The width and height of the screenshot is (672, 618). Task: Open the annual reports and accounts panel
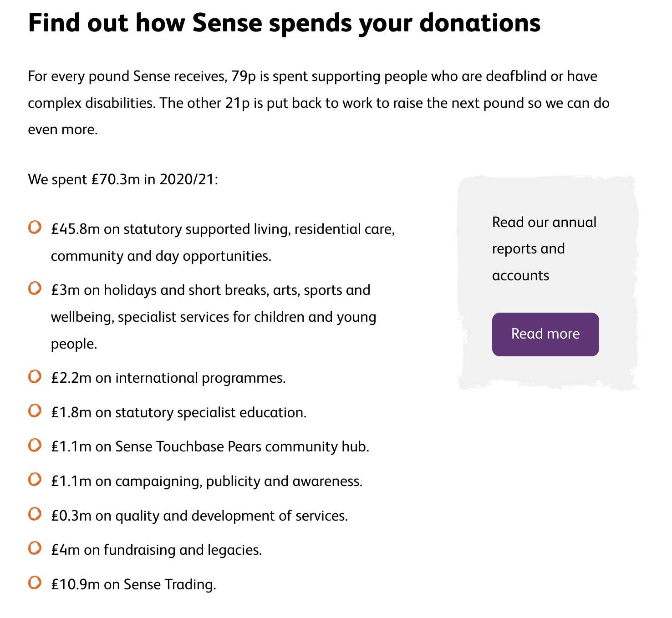pyautogui.click(x=545, y=334)
